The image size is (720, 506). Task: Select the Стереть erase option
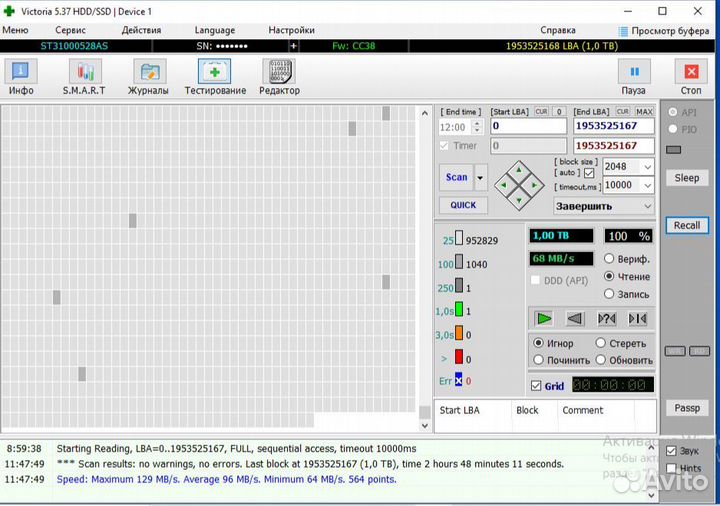(601, 343)
